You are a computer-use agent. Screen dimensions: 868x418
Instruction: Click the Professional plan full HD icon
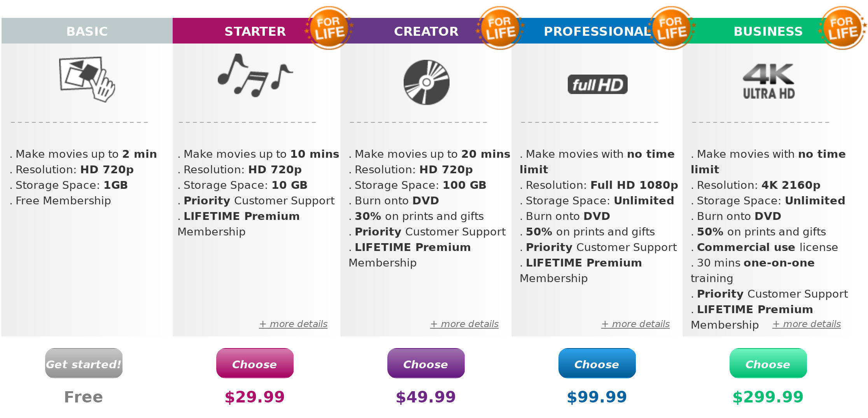(x=597, y=84)
